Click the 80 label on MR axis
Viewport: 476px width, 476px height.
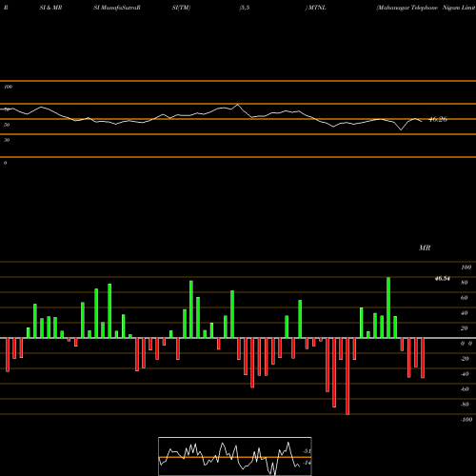tap(464, 283)
